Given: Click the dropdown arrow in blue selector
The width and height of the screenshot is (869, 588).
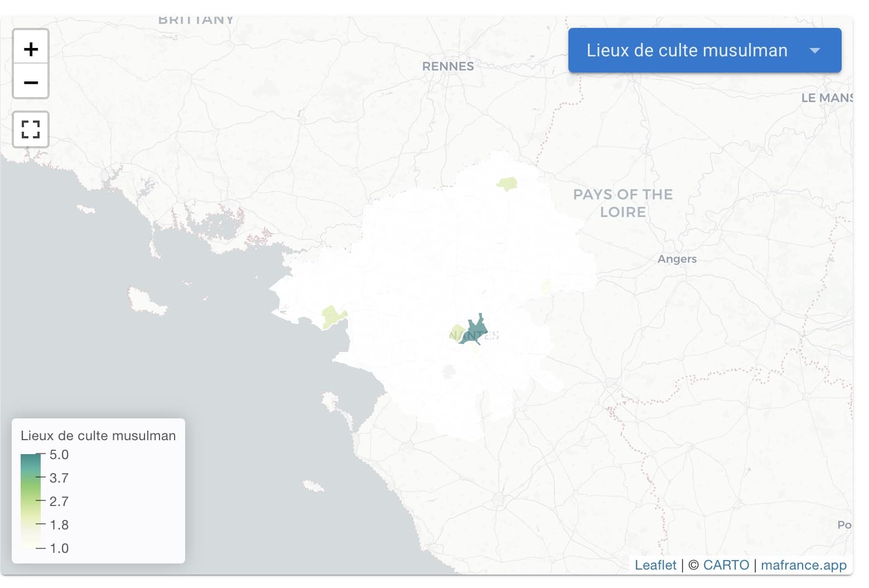Looking at the screenshot, I should click(814, 50).
